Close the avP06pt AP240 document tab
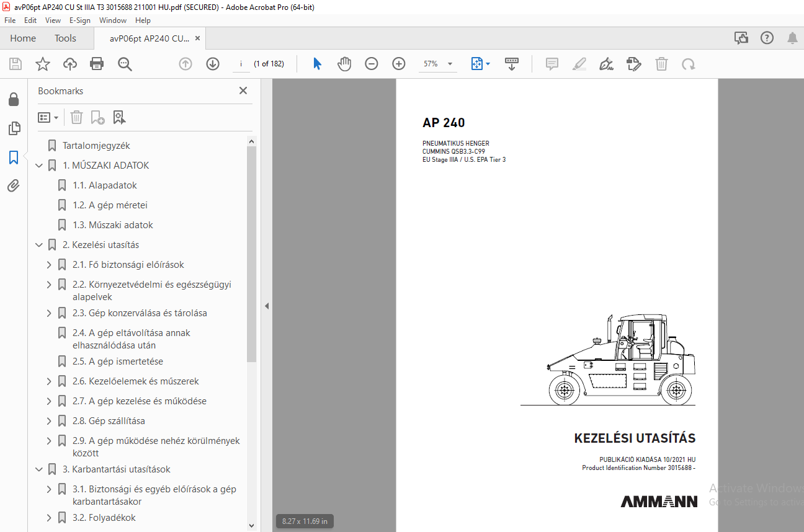 [x=197, y=38]
